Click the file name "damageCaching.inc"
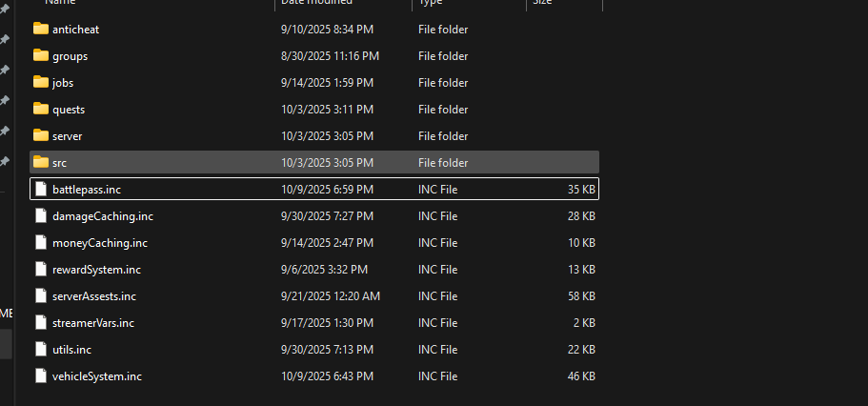This screenshot has height=406, width=868. 103,216
